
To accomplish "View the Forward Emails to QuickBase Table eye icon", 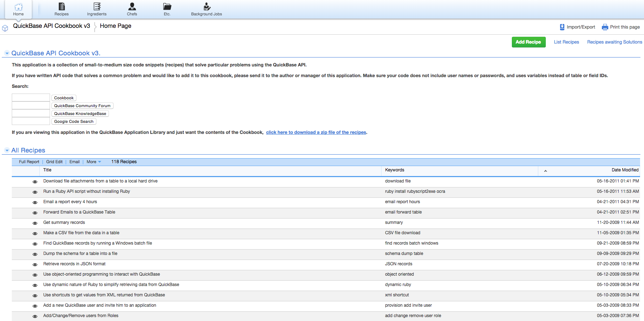I will pyautogui.click(x=35, y=213).
